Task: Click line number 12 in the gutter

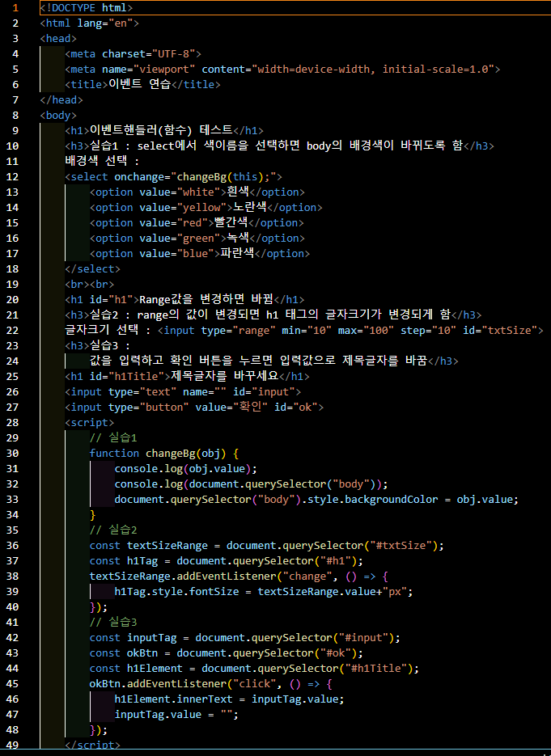Action: click(12, 177)
